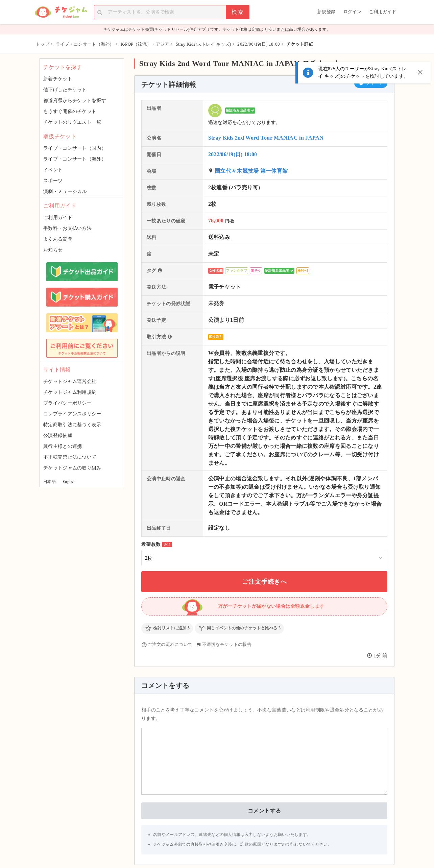Image resolution: width=434 pixels, height=868 pixels.
Task: Click ご注文手続きへ order button
Action: coord(264,582)
